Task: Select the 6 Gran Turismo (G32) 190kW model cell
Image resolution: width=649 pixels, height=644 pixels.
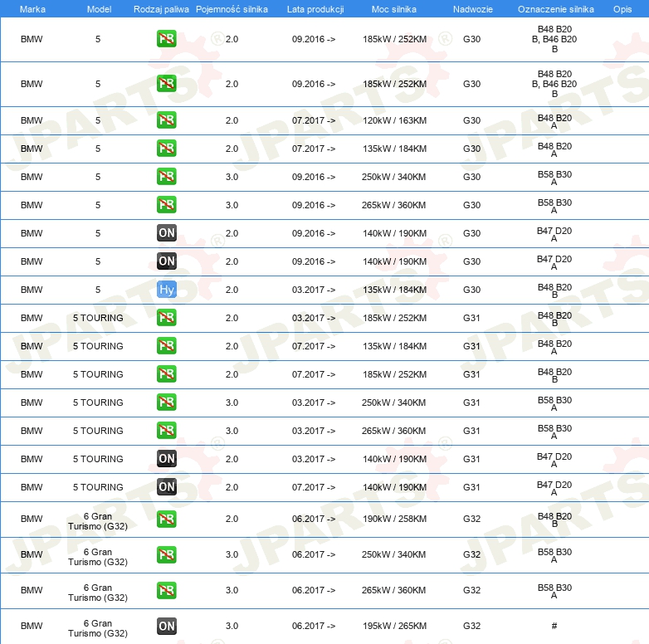Action: pyautogui.click(x=98, y=520)
